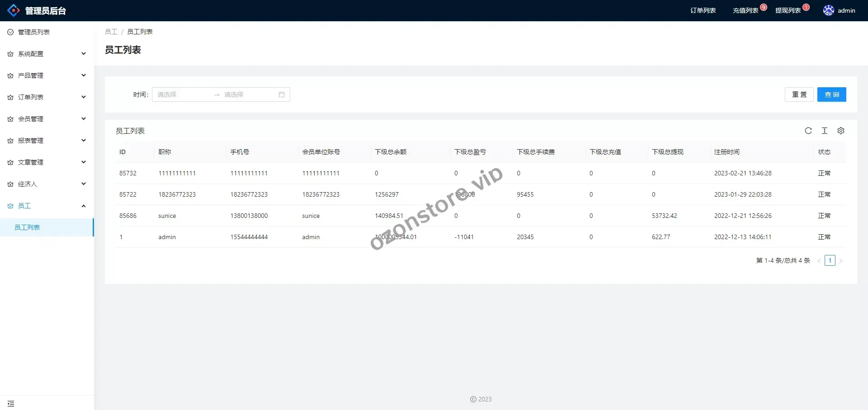
Task: Open the table density (row height) icon
Action: pyautogui.click(x=825, y=131)
